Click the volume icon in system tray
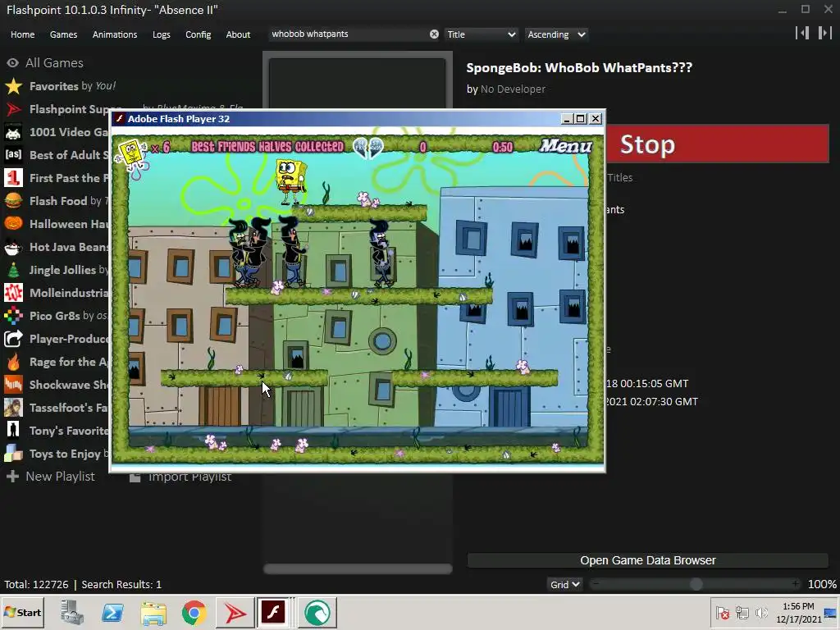 click(760, 613)
